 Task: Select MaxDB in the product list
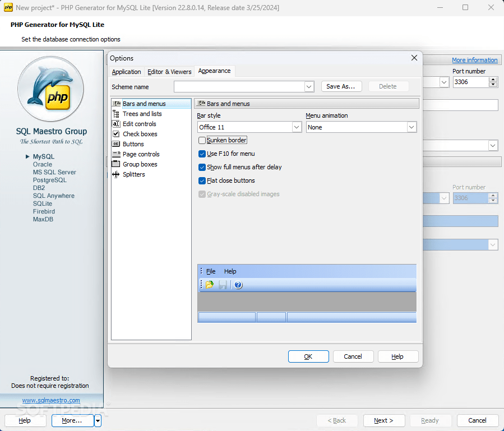pyautogui.click(x=43, y=219)
